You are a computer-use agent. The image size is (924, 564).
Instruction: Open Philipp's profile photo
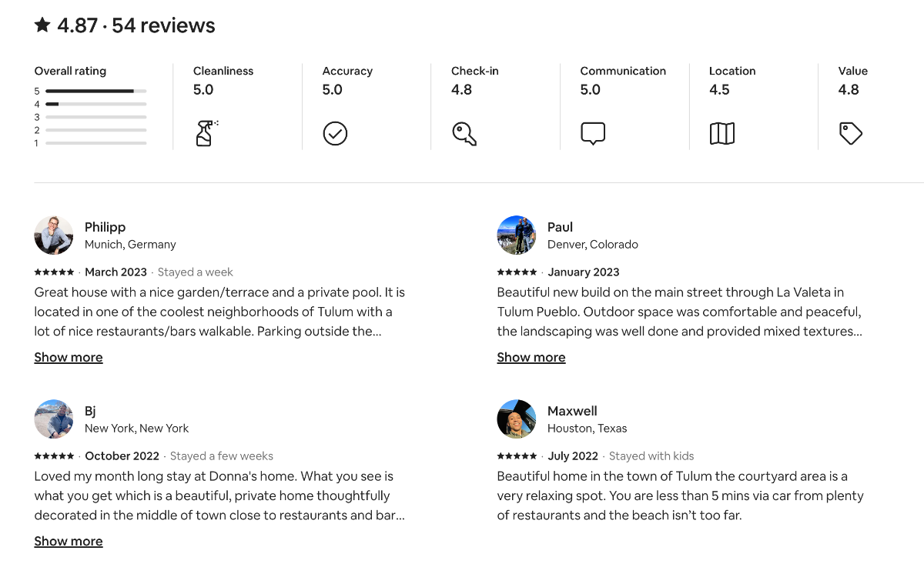click(x=54, y=235)
